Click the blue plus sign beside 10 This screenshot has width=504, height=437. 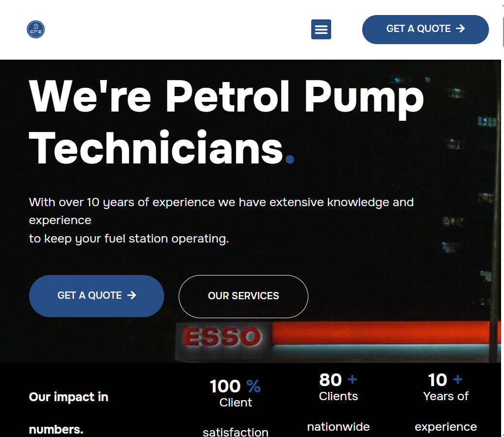(457, 379)
